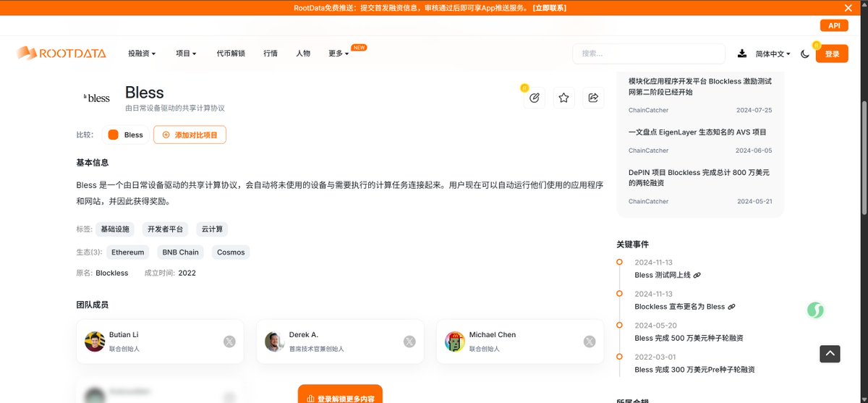Image resolution: width=868 pixels, height=403 pixels.
Task: Expand the 投融资 menu
Action: [x=142, y=54]
